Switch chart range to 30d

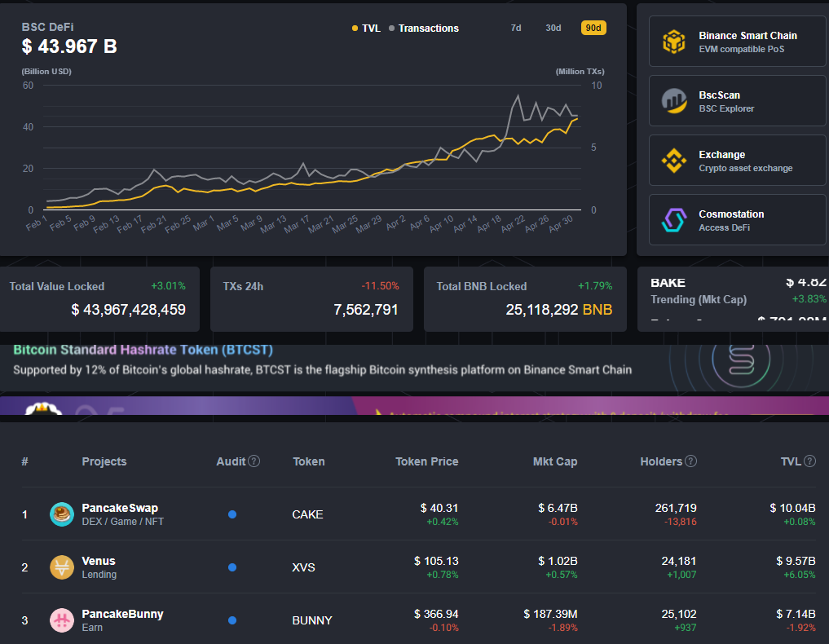(553, 28)
